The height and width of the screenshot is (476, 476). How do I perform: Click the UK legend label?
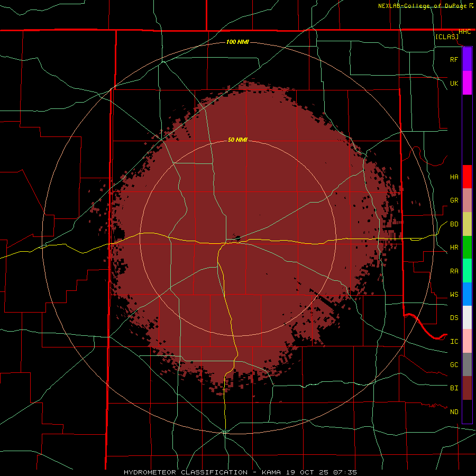(x=454, y=83)
